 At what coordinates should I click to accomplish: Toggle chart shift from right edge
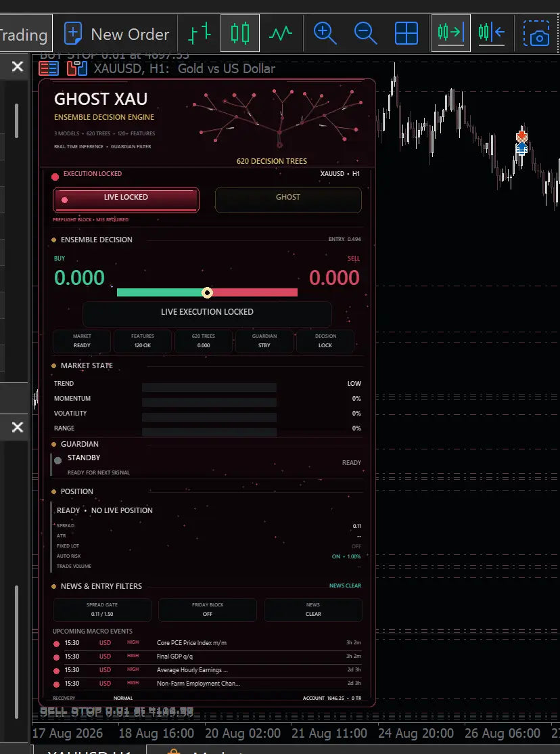491,33
